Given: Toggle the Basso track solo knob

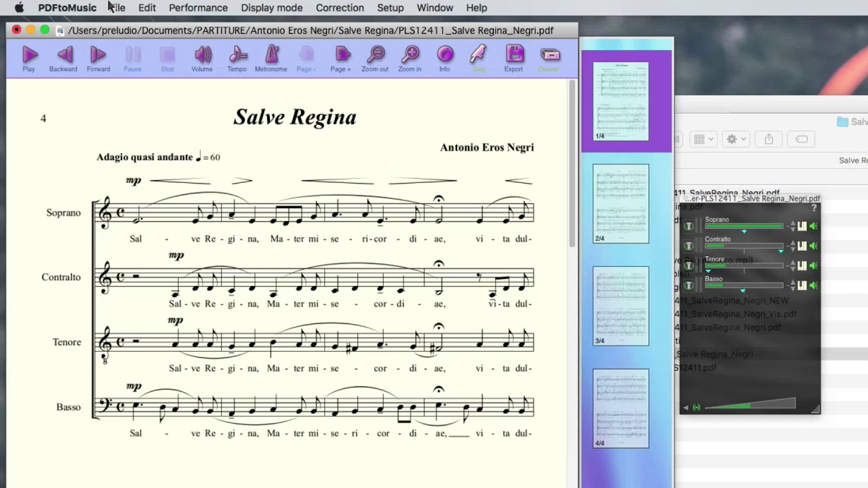Looking at the screenshot, I should 689,285.
